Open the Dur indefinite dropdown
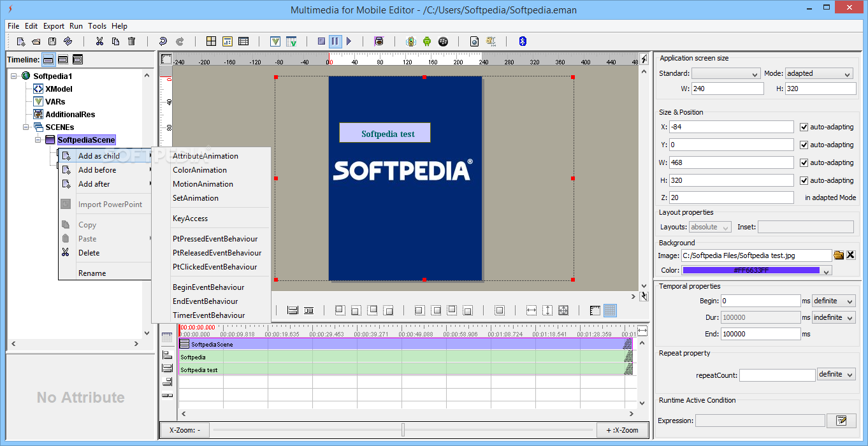868x446 pixels. tap(834, 317)
